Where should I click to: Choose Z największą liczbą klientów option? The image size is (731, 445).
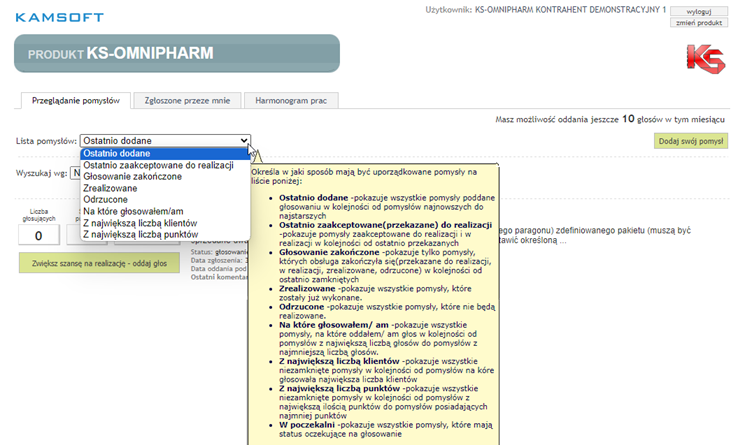165,223
